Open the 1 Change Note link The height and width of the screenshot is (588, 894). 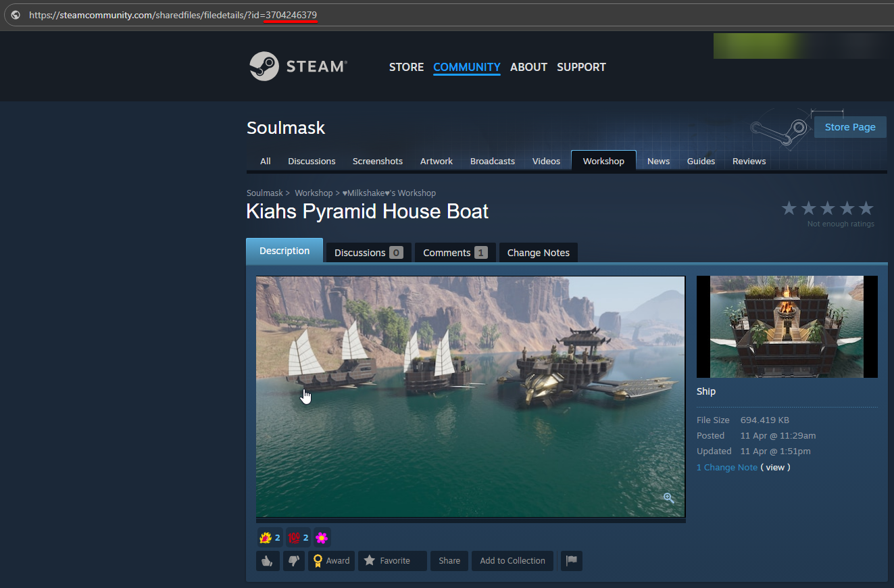(x=727, y=468)
